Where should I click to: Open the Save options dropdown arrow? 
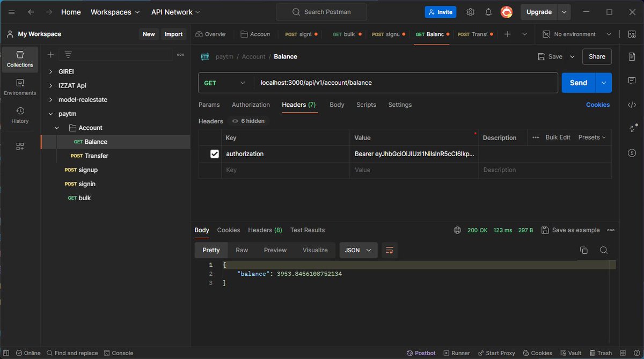point(572,56)
